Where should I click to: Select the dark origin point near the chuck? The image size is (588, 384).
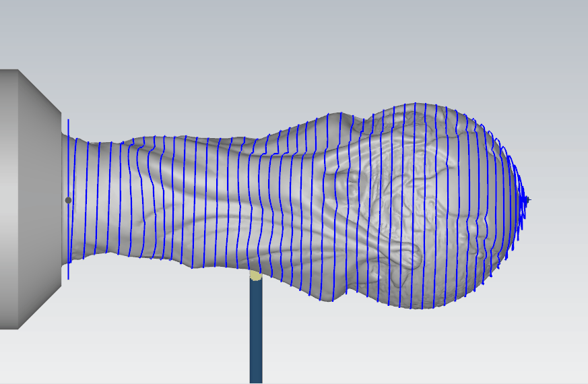(x=68, y=200)
